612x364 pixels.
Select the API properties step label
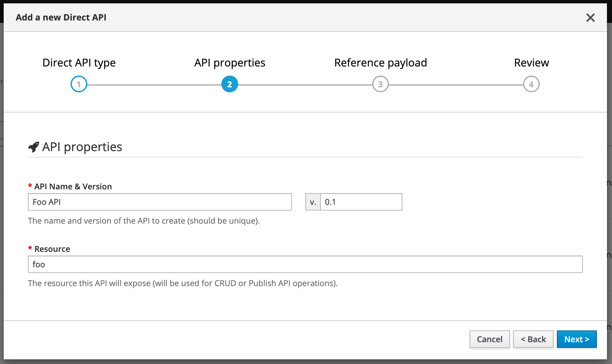[230, 63]
